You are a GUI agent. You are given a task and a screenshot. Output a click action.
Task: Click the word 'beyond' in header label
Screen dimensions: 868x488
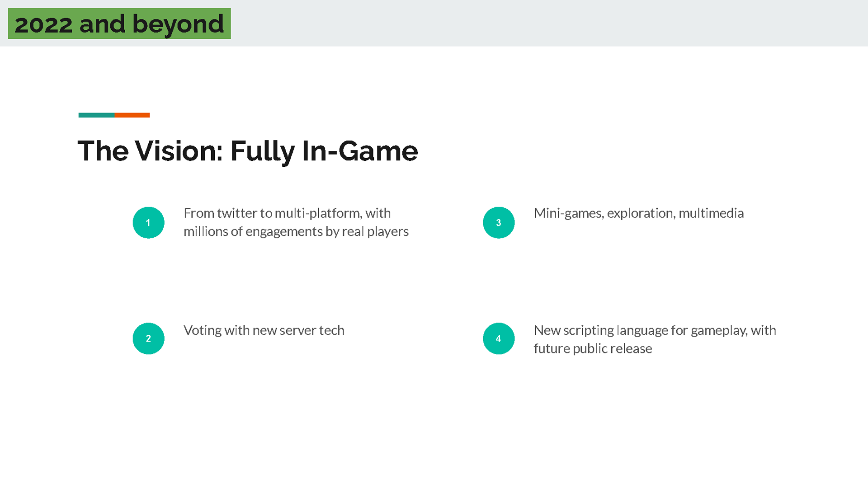tap(178, 24)
